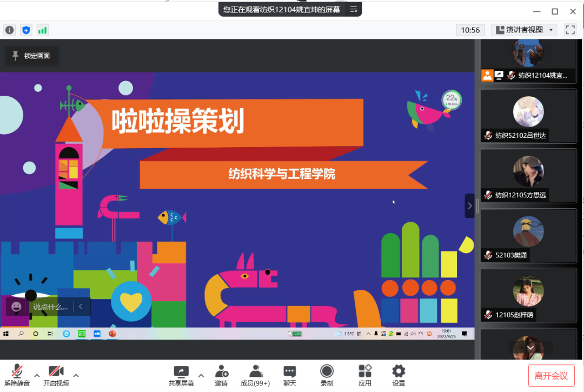Open the Speaker View (演讲者视图) dropdown
Viewport: 584px width, 392px height.
(524, 30)
